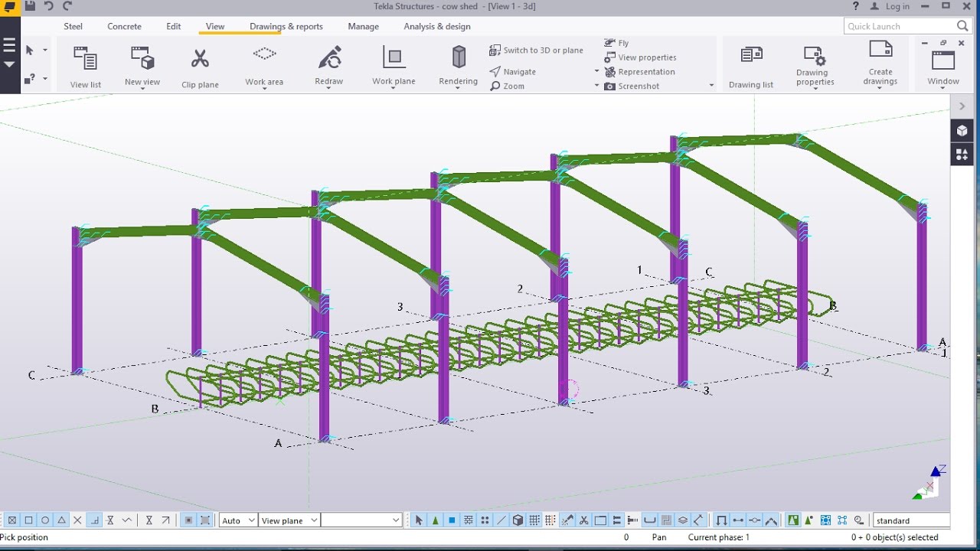Screen dimensions: 980x551
Task: Click the Save icon in title bar
Action: [30, 6]
